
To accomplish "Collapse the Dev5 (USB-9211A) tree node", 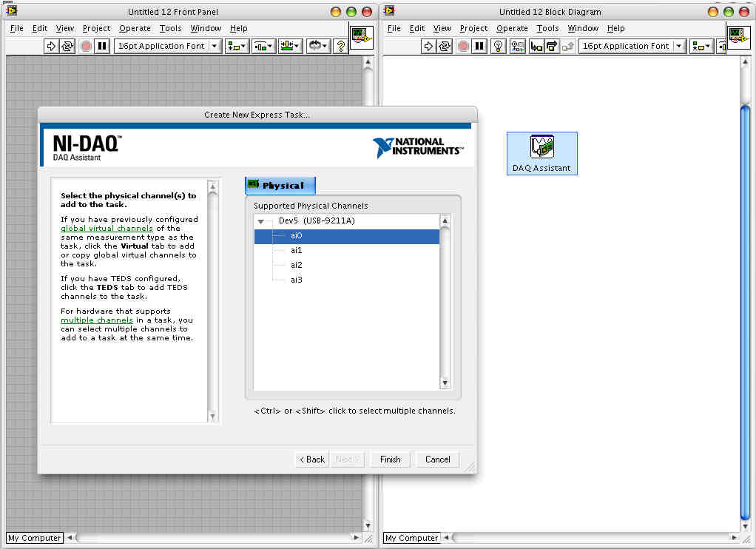I will (x=261, y=221).
